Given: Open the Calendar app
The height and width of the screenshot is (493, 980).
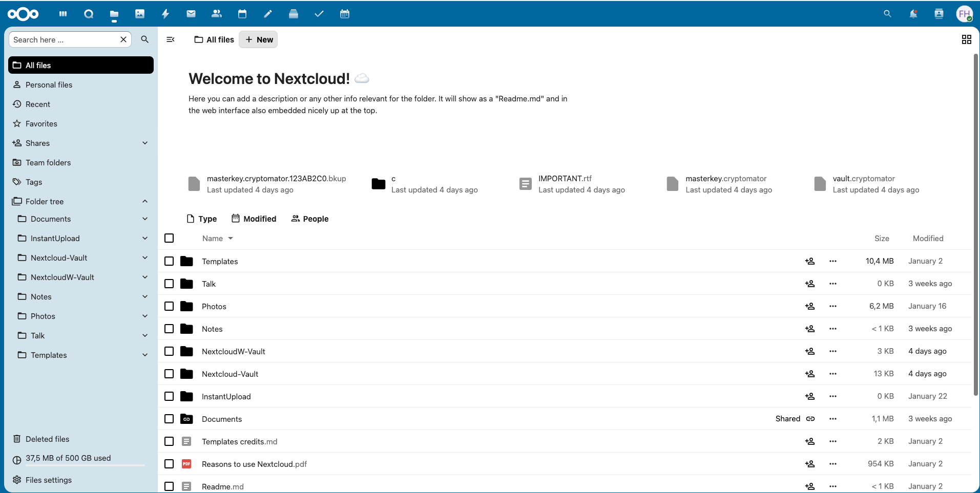Looking at the screenshot, I should pos(242,14).
